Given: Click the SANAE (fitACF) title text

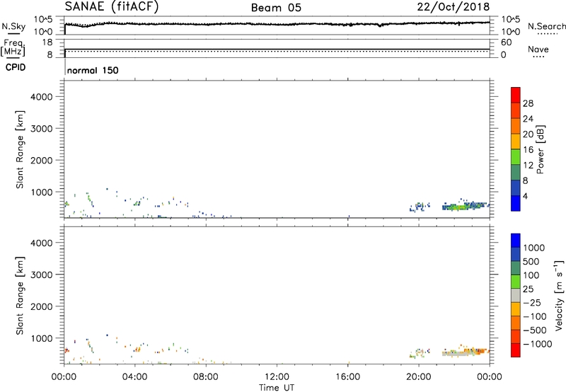Looking at the screenshot, I should pos(112,7).
